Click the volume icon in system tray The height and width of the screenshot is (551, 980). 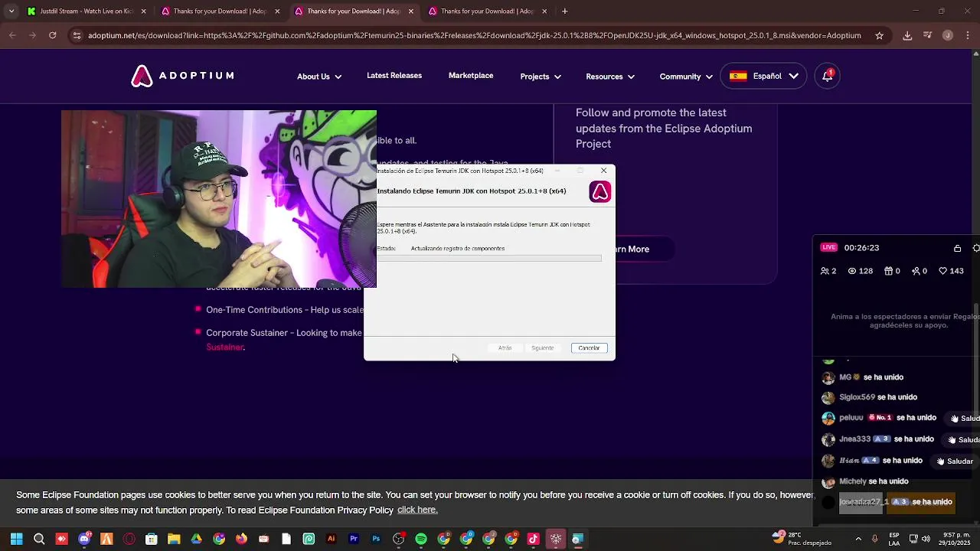[926, 539]
